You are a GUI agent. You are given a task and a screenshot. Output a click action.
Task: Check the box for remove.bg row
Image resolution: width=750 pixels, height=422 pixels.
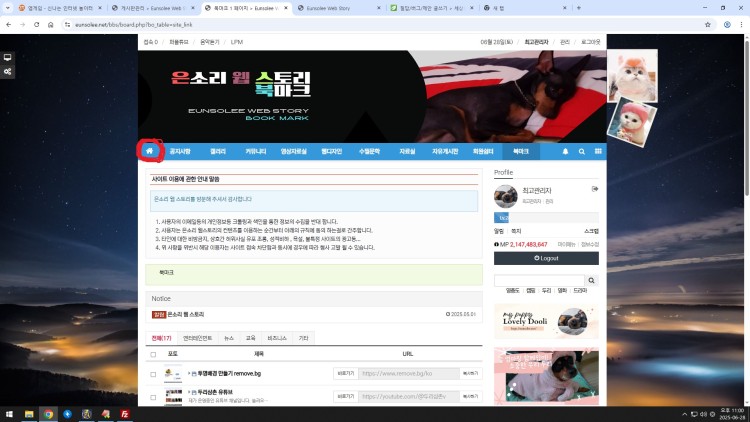tap(153, 373)
